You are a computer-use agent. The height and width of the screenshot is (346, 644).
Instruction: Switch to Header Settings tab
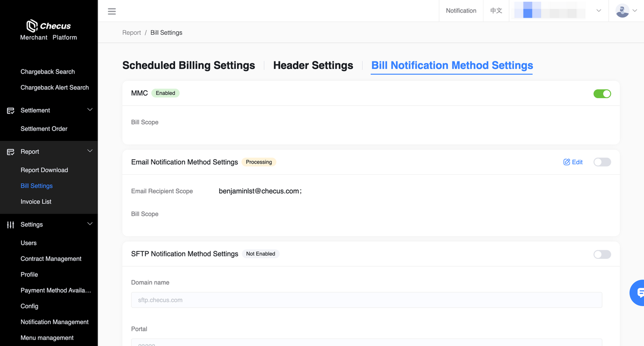[313, 65]
